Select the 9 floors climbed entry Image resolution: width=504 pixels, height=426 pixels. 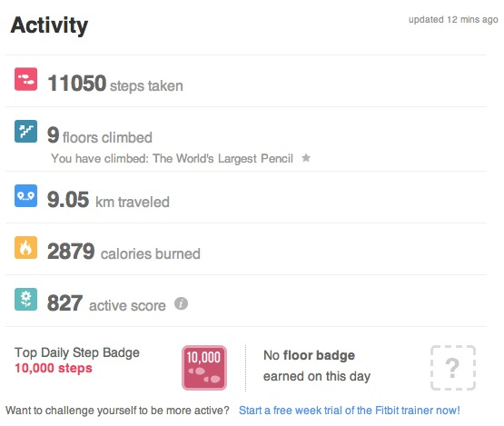click(x=100, y=135)
